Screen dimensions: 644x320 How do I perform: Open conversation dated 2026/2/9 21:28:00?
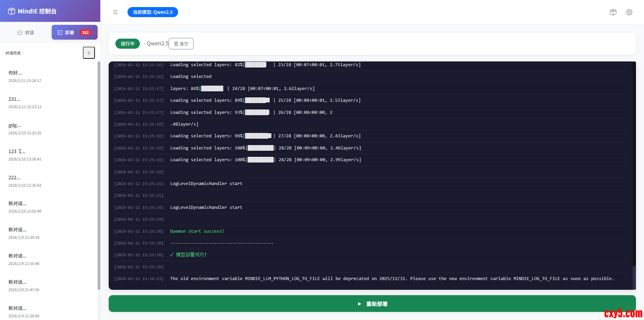[49, 312]
